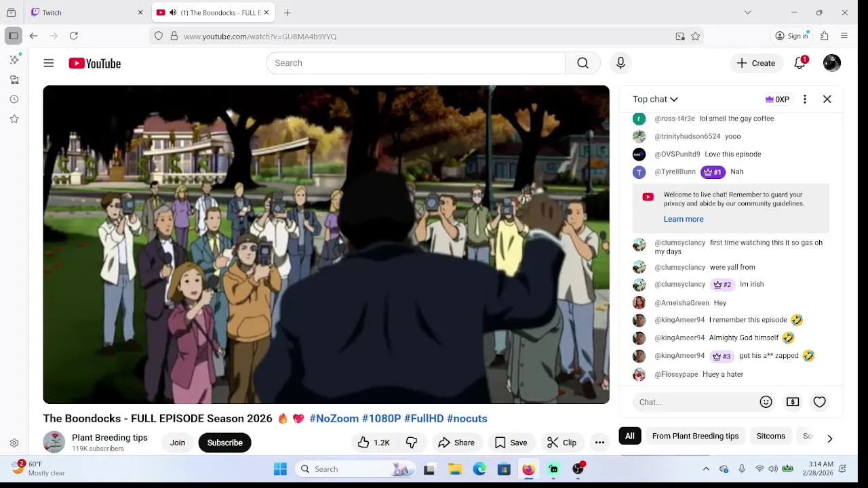
Task: Start voice search with microphone icon
Action: coord(620,63)
